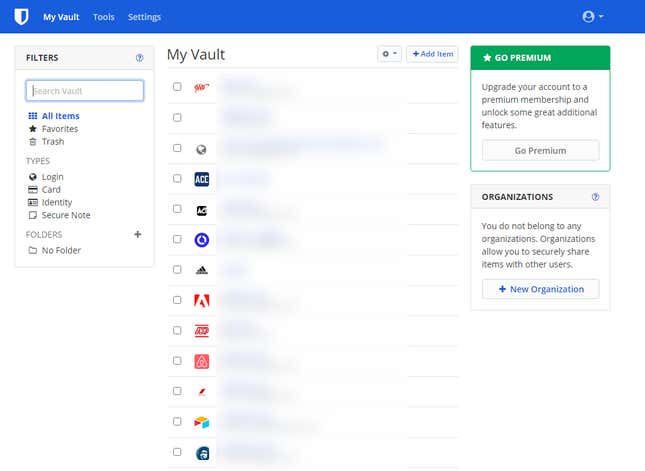The width and height of the screenshot is (645, 471).
Task: Click the black AC logo icon
Action: [x=202, y=211]
